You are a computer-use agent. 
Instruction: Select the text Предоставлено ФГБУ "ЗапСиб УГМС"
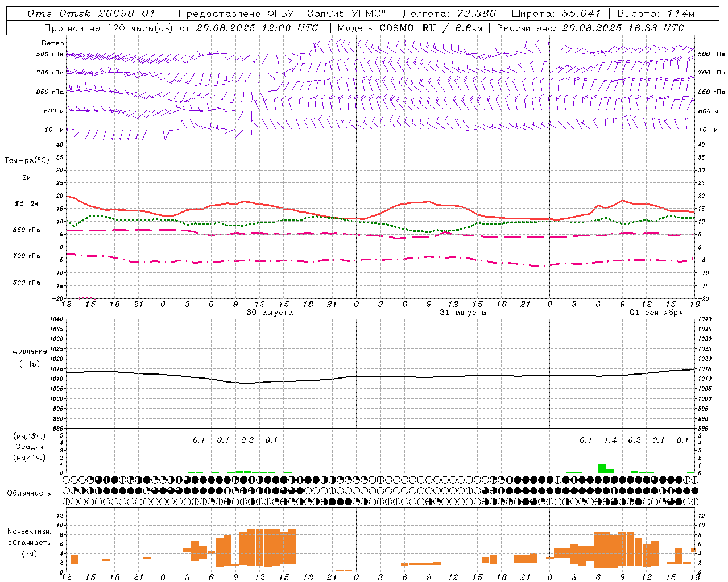282,14
